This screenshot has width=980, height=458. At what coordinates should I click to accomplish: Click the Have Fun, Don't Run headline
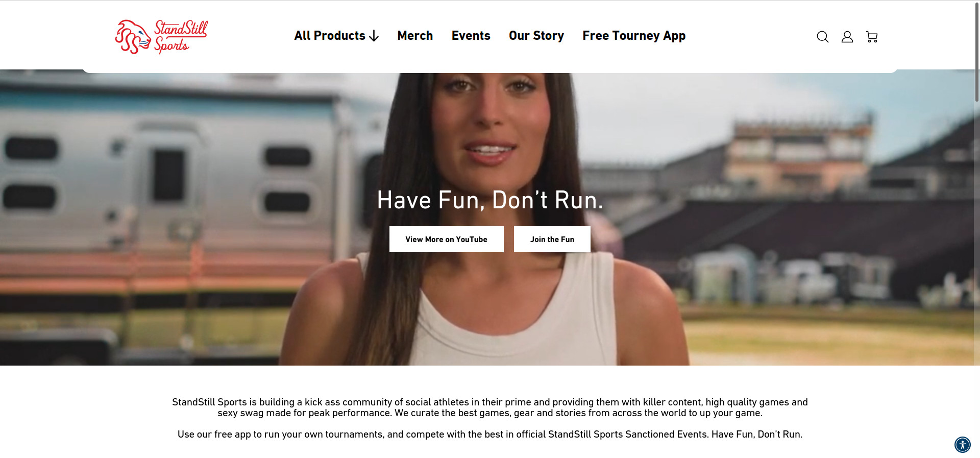(490, 200)
